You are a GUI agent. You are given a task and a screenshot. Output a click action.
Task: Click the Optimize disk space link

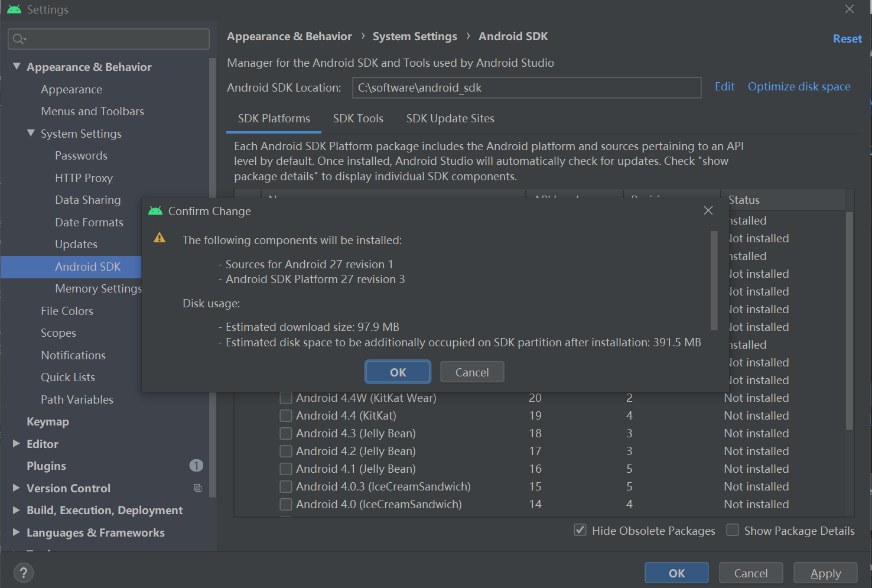(x=799, y=87)
